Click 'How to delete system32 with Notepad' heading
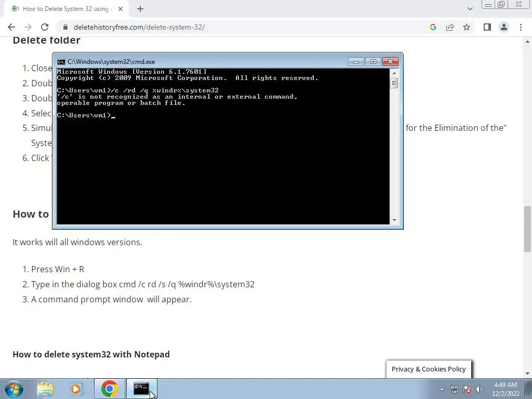The width and height of the screenshot is (532, 399). pos(91,354)
